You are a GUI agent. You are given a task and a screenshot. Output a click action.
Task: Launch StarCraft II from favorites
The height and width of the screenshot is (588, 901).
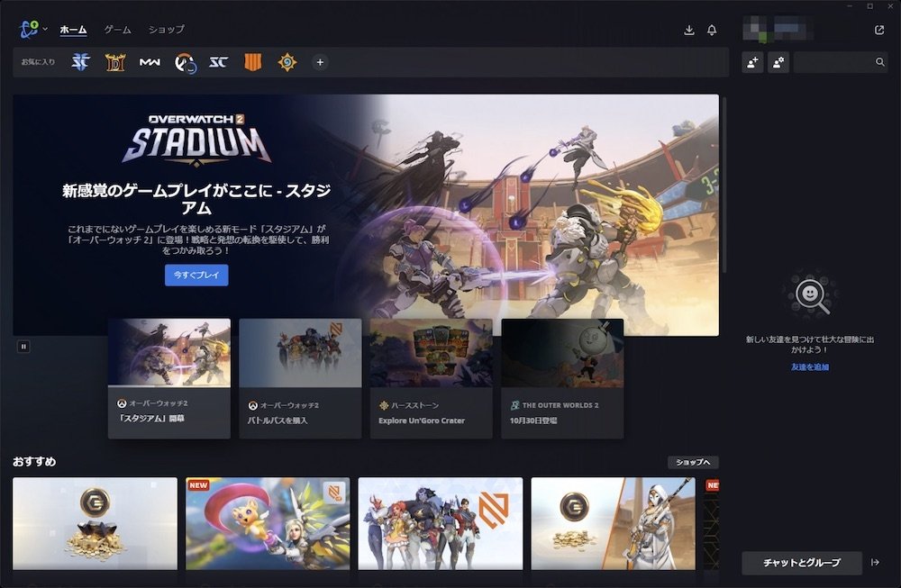(80, 62)
